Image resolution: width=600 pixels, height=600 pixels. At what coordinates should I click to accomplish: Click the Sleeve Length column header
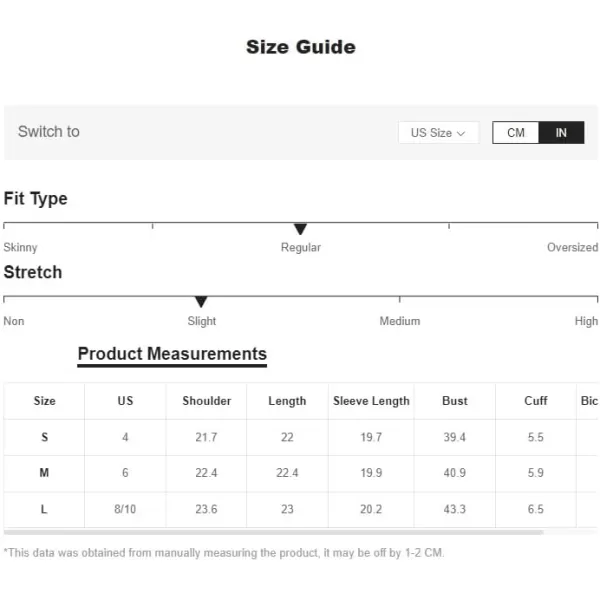click(371, 401)
